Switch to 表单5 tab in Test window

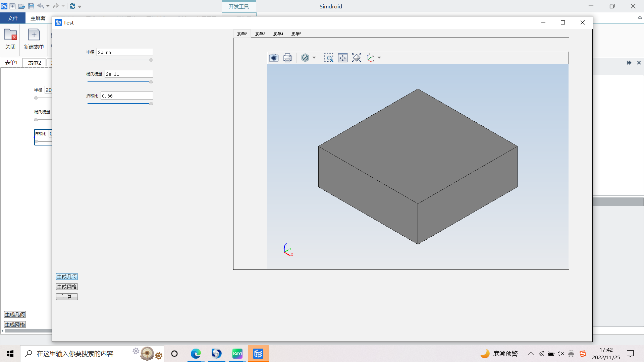pyautogui.click(x=296, y=34)
